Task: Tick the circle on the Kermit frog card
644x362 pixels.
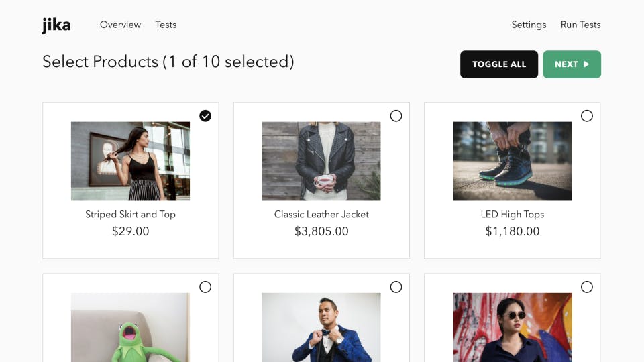Action: [x=205, y=287]
